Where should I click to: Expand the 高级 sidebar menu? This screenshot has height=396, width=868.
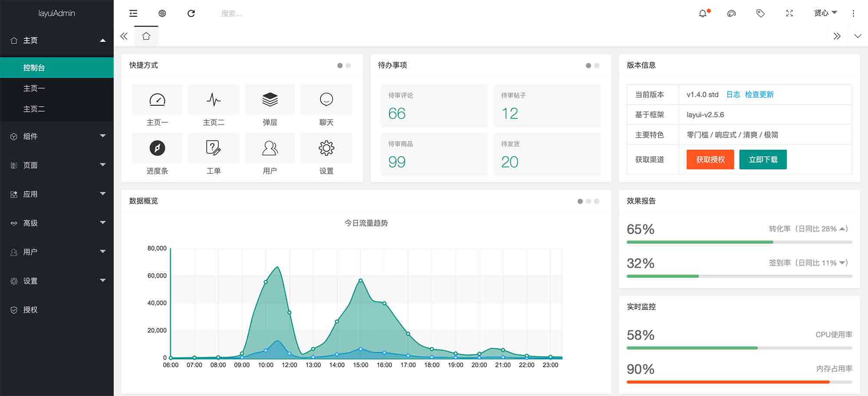pyautogui.click(x=57, y=223)
